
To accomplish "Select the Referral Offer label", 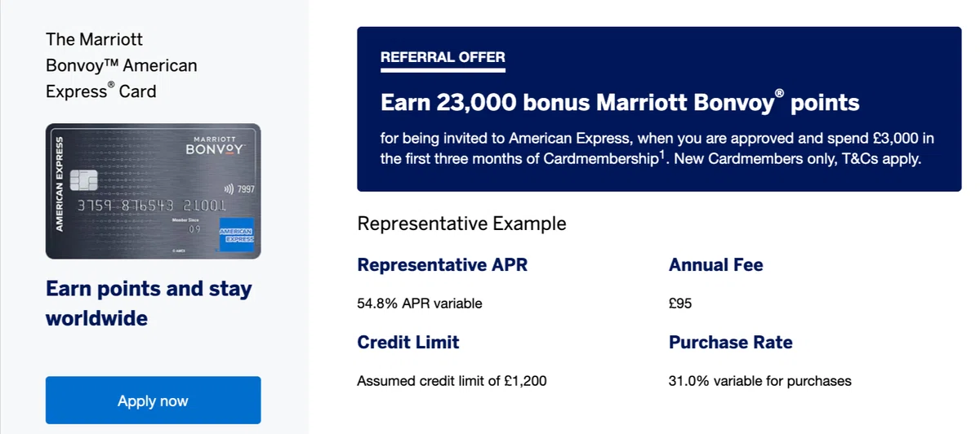I will tap(443, 58).
